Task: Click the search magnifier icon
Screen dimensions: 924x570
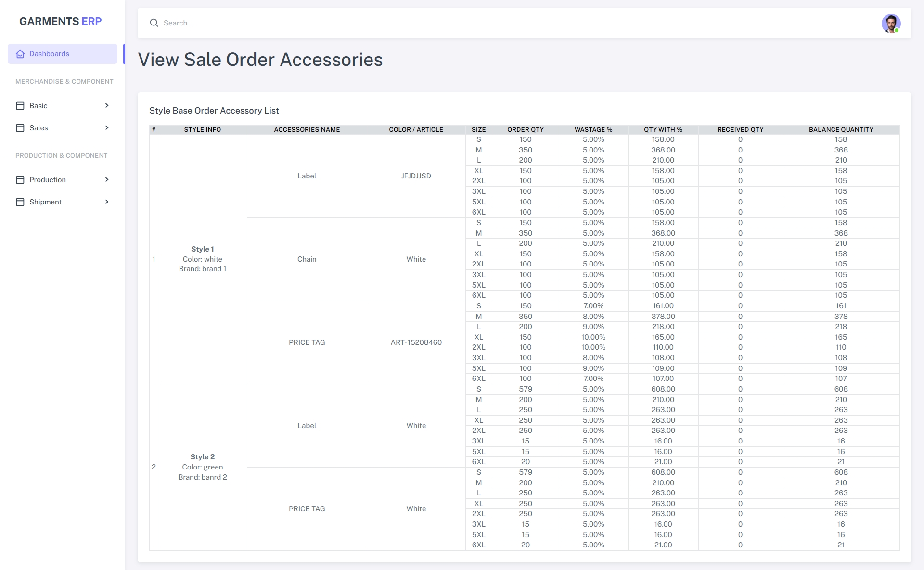Action: coord(154,23)
